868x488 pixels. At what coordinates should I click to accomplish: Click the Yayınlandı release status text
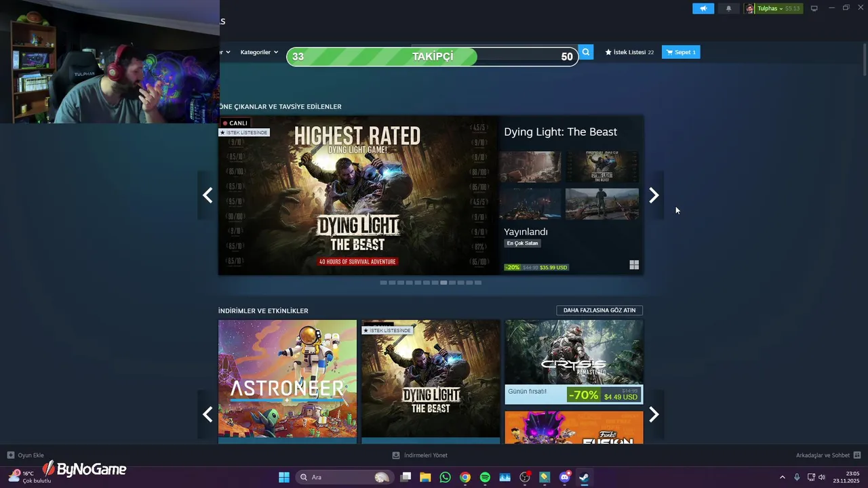point(526,232)
